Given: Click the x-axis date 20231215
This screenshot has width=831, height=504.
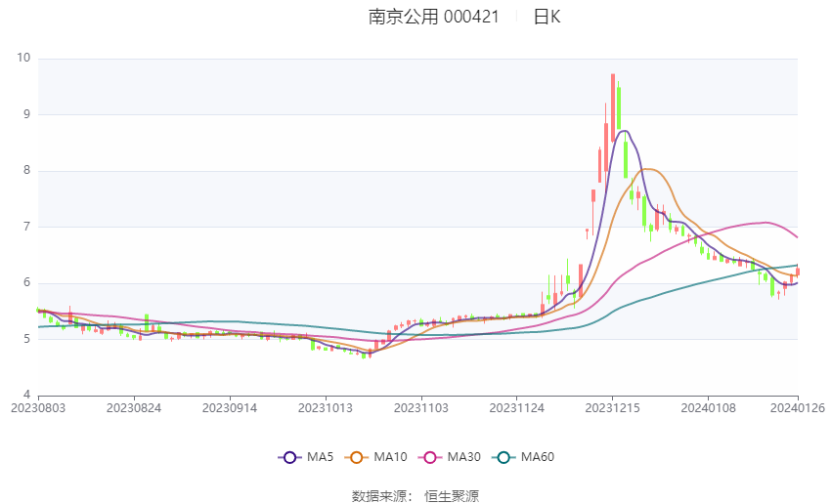Looking at the screenshot, I should pos(613,408).
